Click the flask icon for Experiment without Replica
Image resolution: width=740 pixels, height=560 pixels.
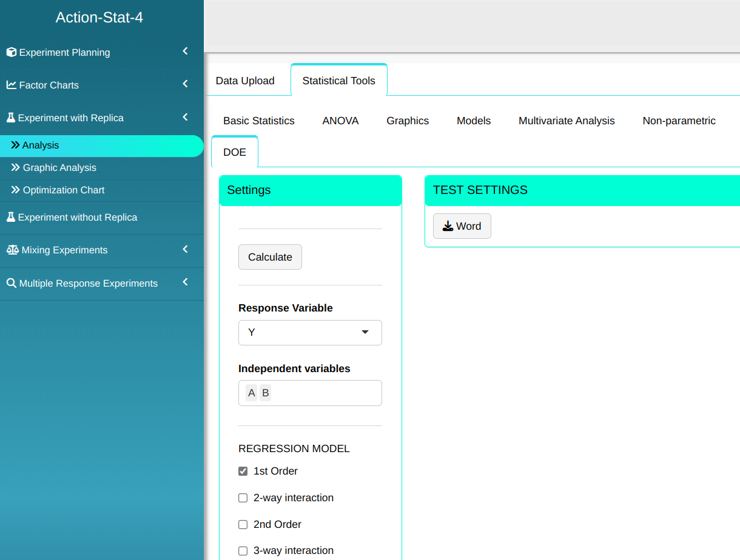tap(10, 217)
